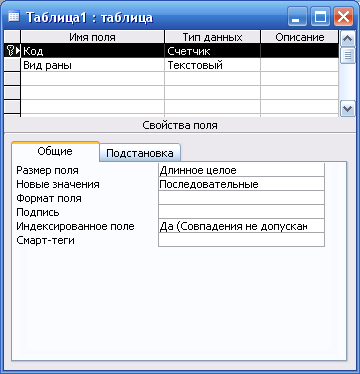This screenshot has height=374, width=360.
Task: Click the empty Подпись property box
Action: pyautogui.click(x=241, y=212)
